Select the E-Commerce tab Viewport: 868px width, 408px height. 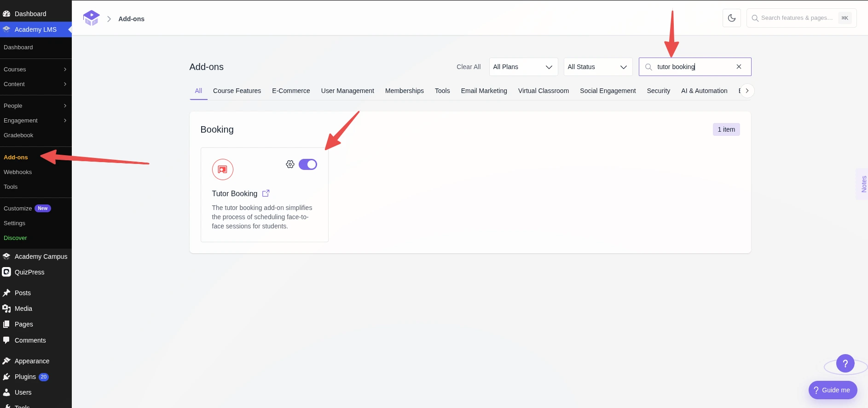click(291, 91)
